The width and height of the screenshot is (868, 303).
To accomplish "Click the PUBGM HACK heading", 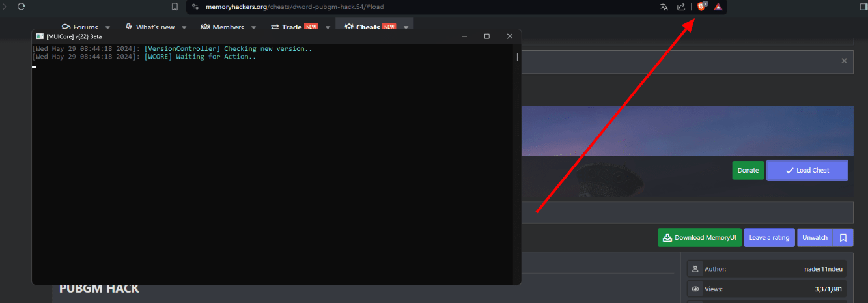I will click(x=99, y=288).
